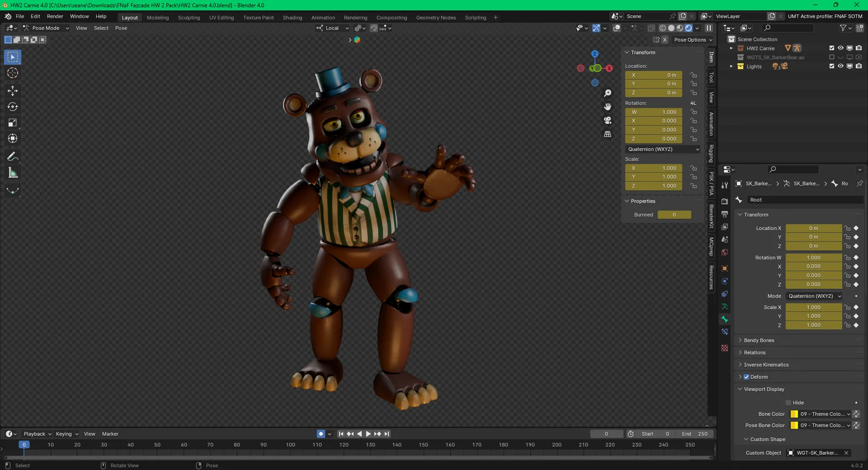Open the Object properties tab

point(725,269)
